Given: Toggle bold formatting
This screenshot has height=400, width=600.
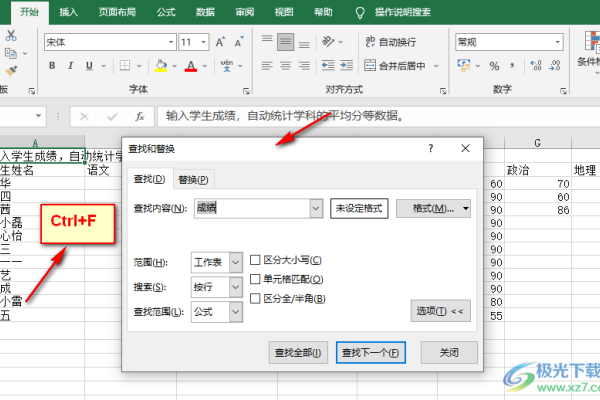Looking at the screenshot, I should tap(52, 66).
